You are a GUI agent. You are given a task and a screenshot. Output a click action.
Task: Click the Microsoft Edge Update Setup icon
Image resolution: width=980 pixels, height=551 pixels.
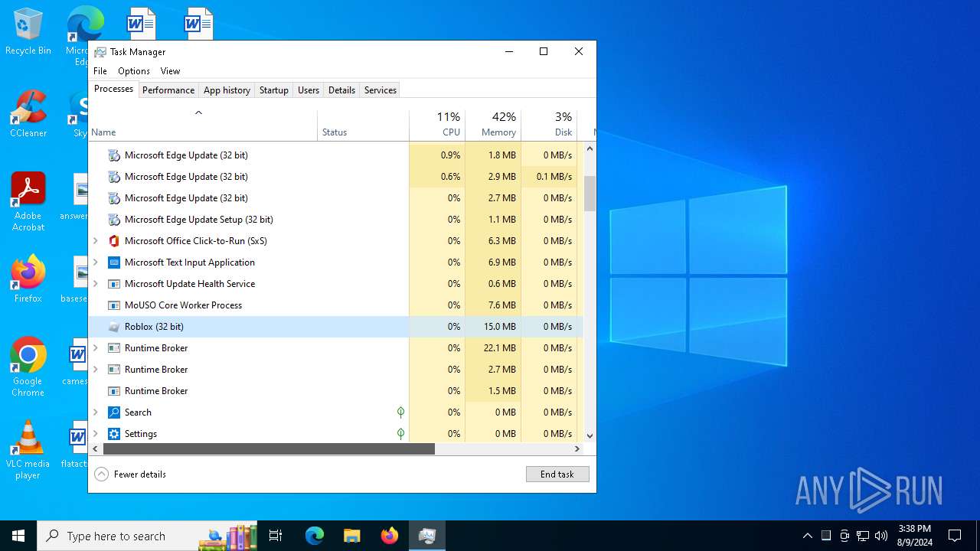114,220
